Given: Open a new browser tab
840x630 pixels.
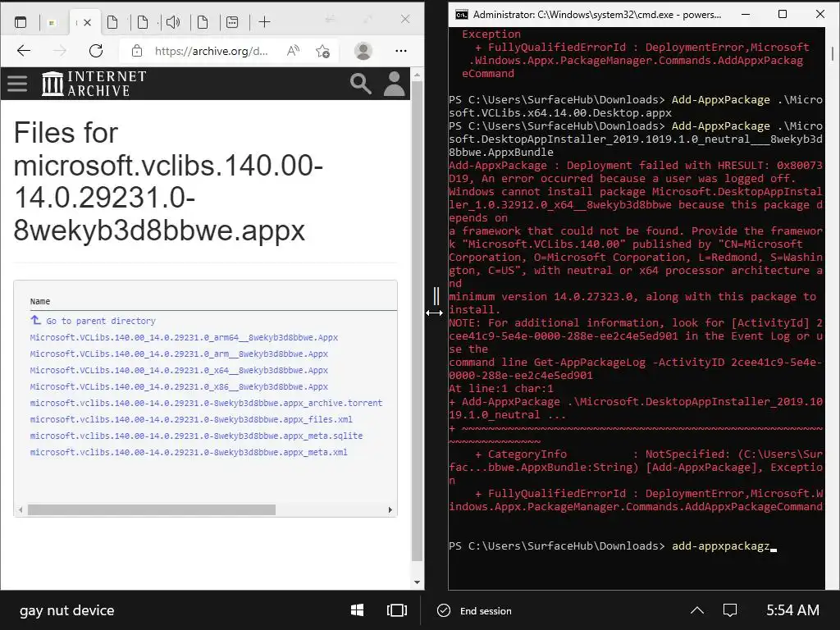Looking at the screenshot, I should coord(265,22).
